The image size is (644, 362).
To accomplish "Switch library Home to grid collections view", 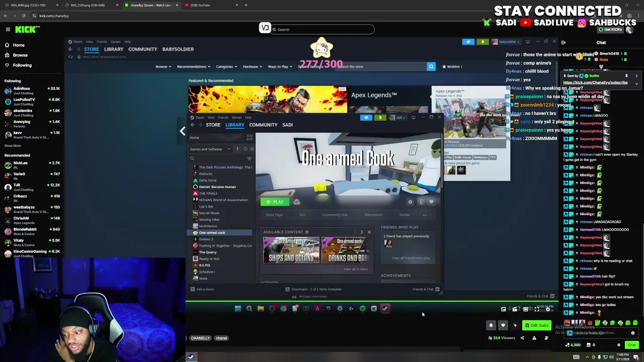I will tap(249, 137).
